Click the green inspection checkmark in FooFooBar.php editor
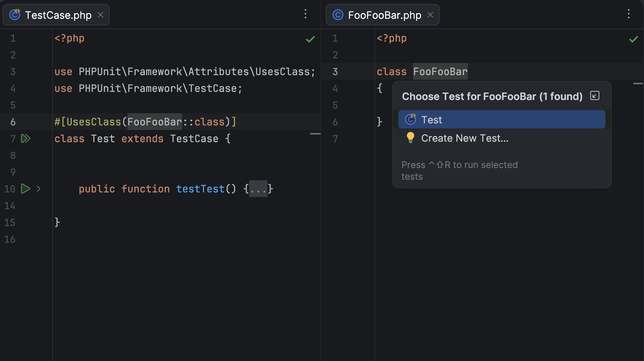The image size is (644, 361). click(633, 39)
